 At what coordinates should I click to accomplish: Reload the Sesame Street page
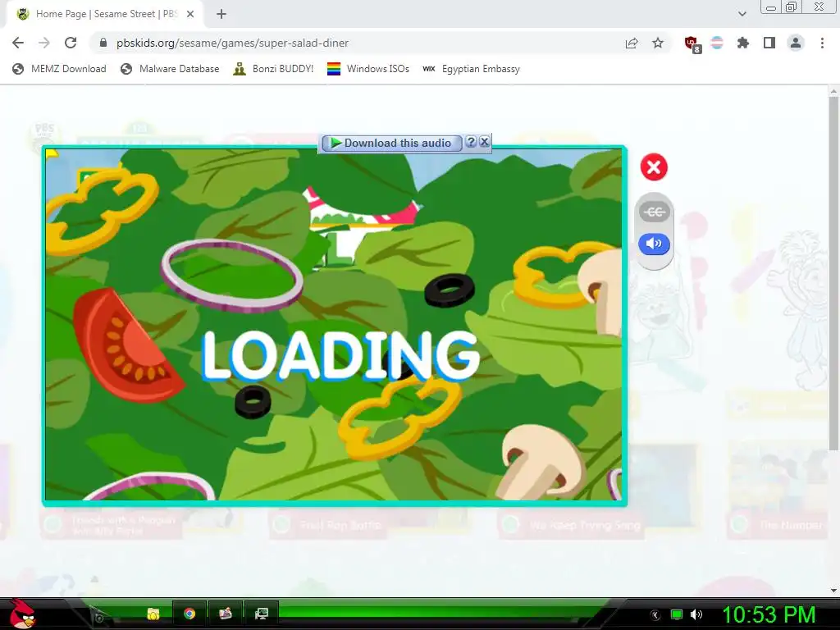coord(71,43)
